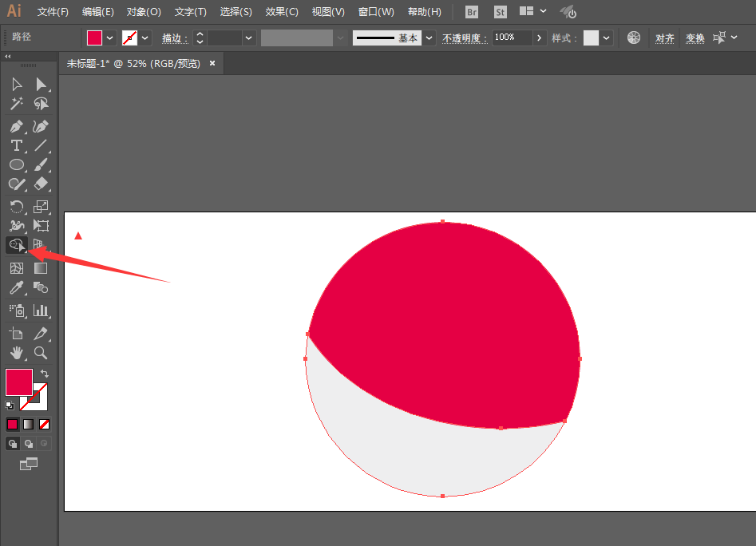Choose the Magic Wand tool
The height and width of the screenshot is (546, 756).
coord(17,104)
